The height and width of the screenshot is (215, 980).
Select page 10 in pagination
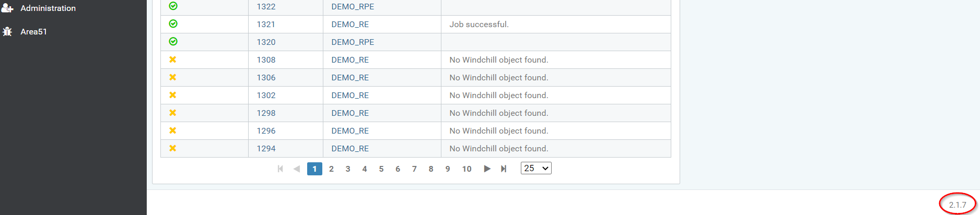[466, 169]
